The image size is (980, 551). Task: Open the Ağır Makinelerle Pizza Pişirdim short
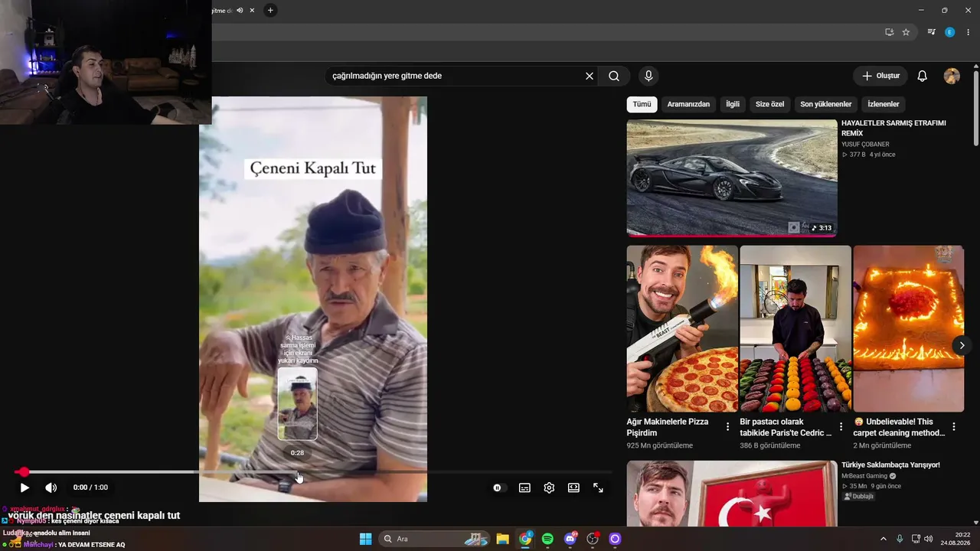point(682,328)
